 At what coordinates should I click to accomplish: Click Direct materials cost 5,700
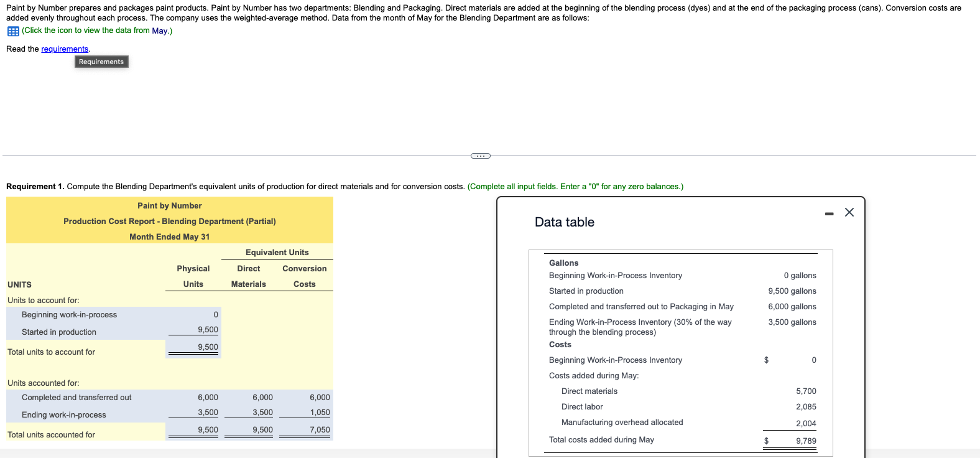coord(806,391)
